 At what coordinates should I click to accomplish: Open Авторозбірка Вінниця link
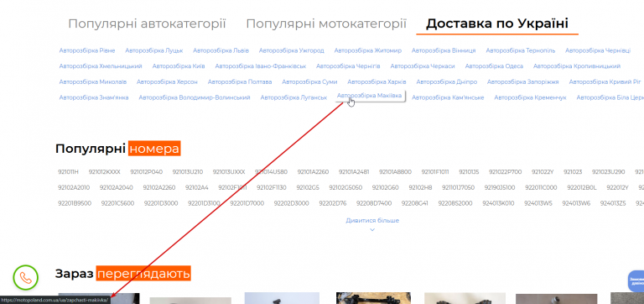pos(444,50)
